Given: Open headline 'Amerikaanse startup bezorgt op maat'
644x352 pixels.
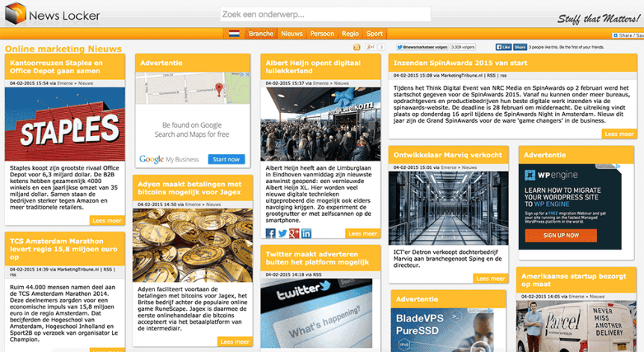Looking at the screenshot, I should tap(574, 280).
